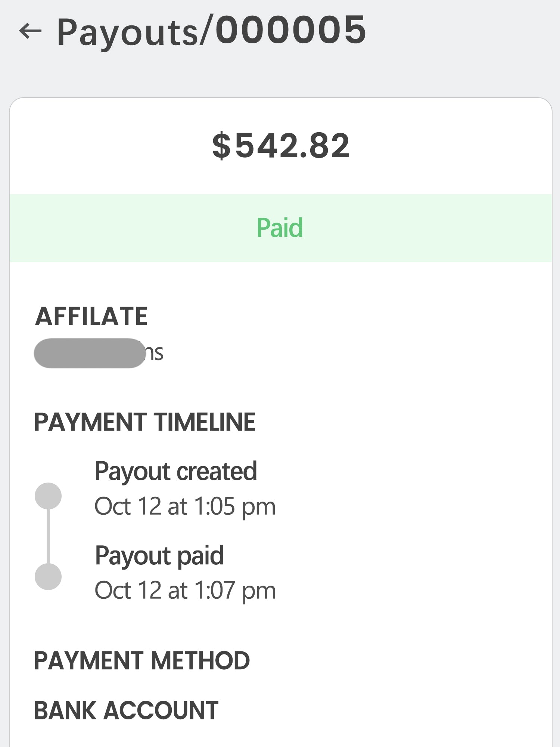Click the PAYMENT TIMELINE heading
Image resolution: width=560 pixels, height=747 pixels.
click(x=144, y=422)
